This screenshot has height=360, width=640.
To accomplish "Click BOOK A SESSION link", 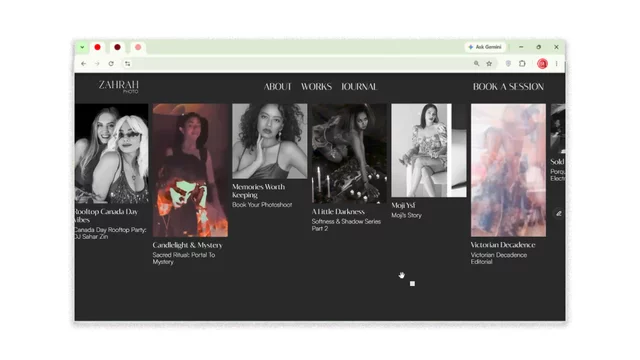I will [x=508, y=87].
